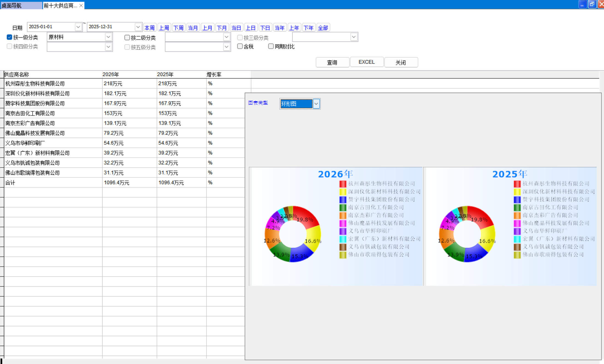This screenshot has height=364, width=604.
Task: Open the start date 2025-01-01 dropdown arrow
Action: 78,27
